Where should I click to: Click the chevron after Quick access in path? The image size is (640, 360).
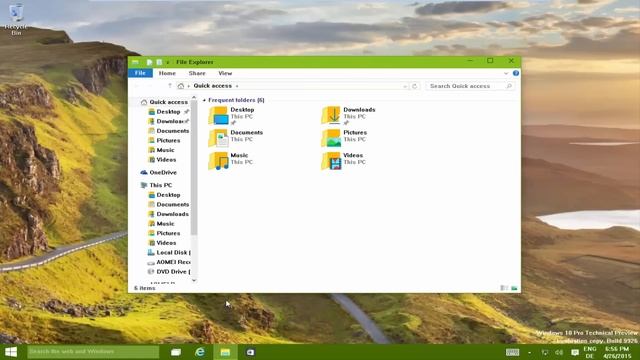click(x=237, y=86)
